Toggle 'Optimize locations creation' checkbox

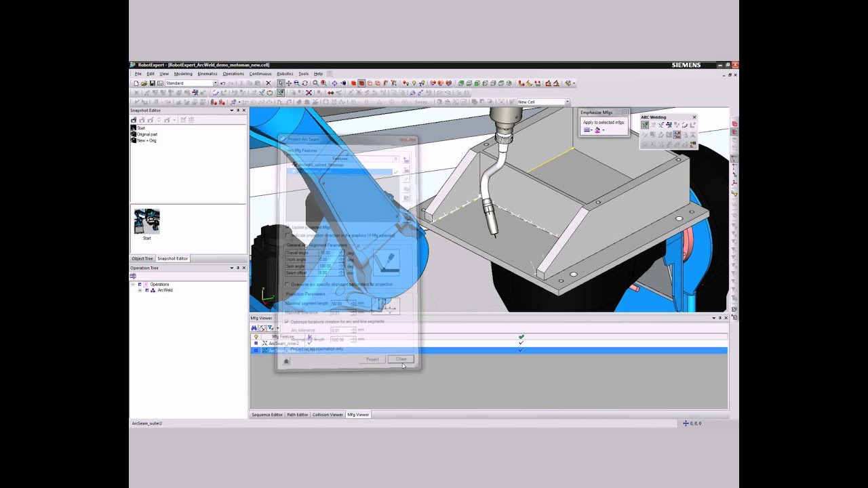coord(286,321)
